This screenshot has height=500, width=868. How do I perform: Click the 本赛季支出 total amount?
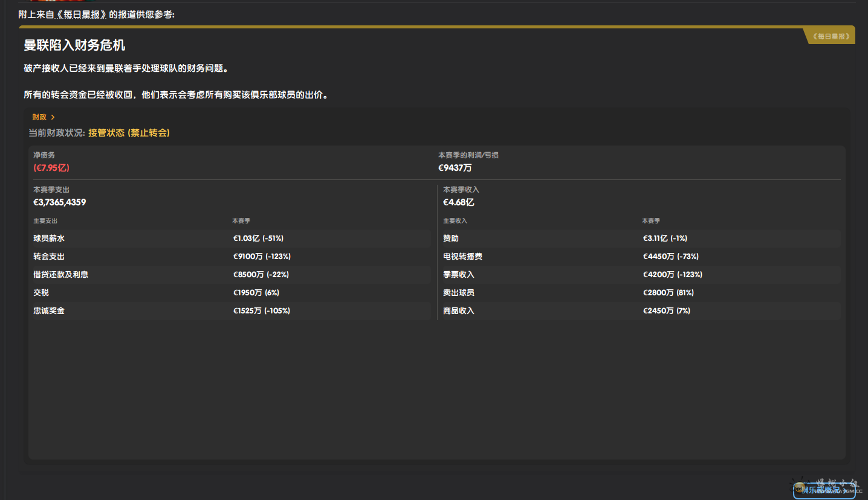click(x=59, y=202)
